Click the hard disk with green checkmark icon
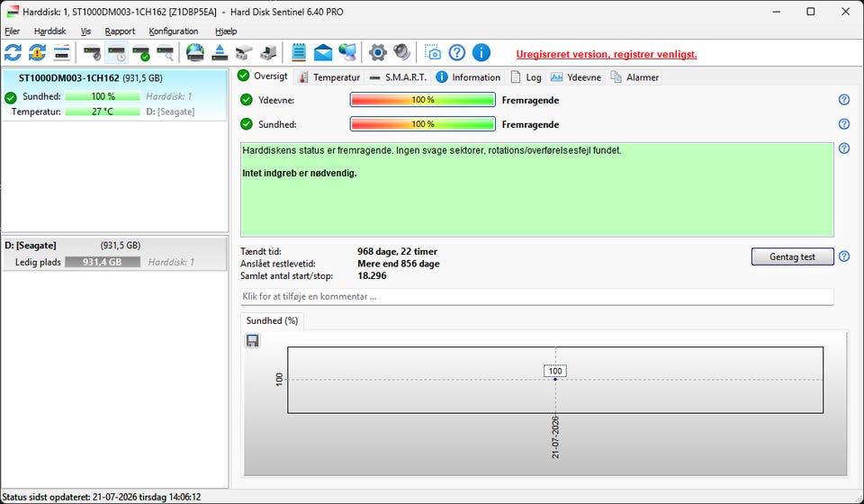This screenshot has width=864, height=504. point(141,53)
